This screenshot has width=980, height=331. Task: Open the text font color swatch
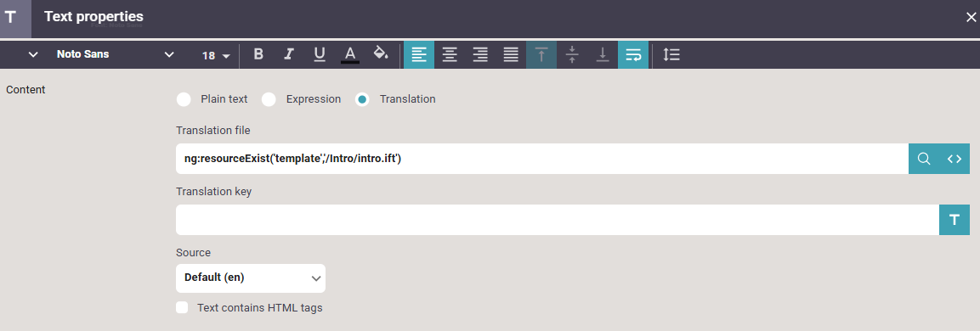tap(350, 54)
